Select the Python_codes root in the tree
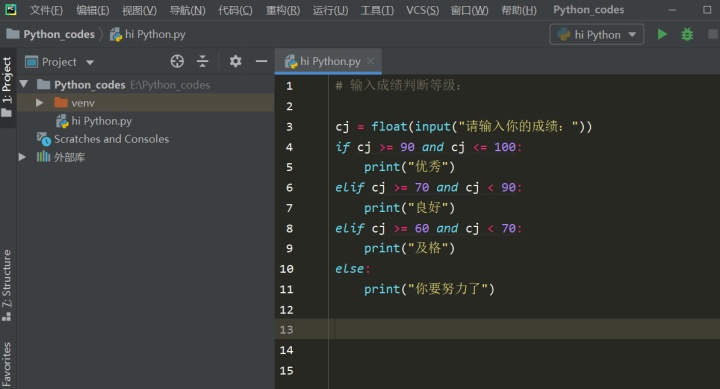 point(90,85)
